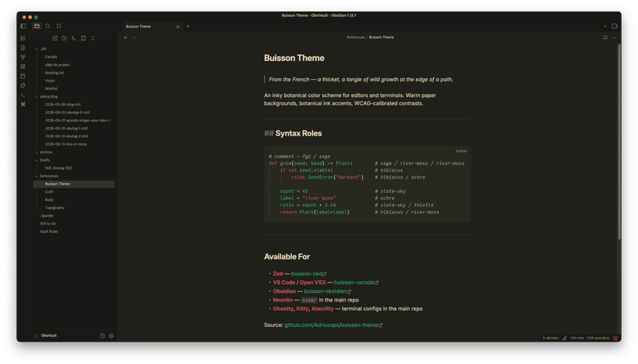Open the tab list dropdown chevron

click(605, 26)
